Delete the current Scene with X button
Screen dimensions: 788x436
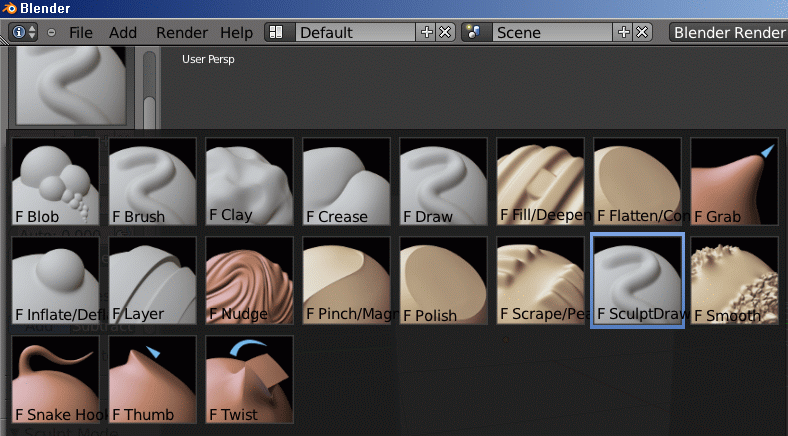[x=642, y=32]
